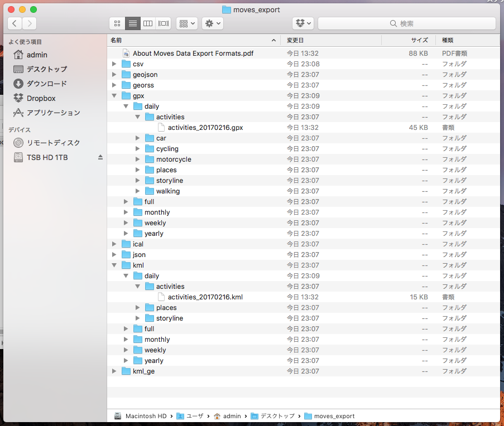The image size is (504, 426).
Task: Go back with the left arrow
Action: [x=15, y=23]
